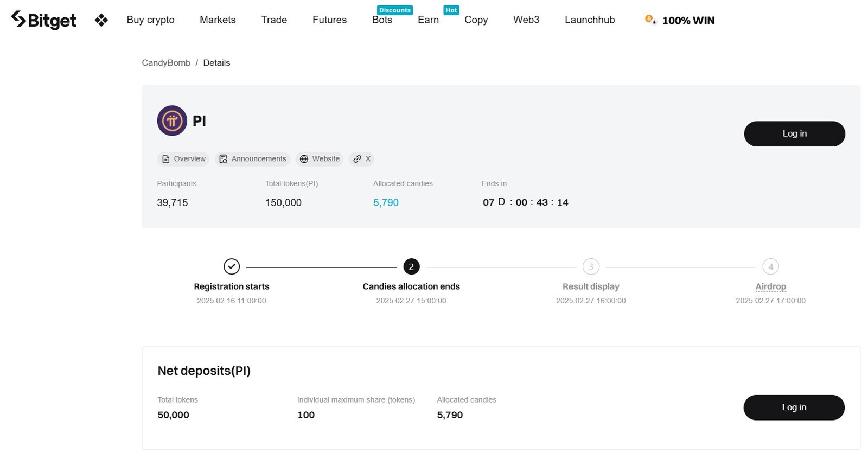Open the Website chip
868x465 pixels.
coord(320,159)
